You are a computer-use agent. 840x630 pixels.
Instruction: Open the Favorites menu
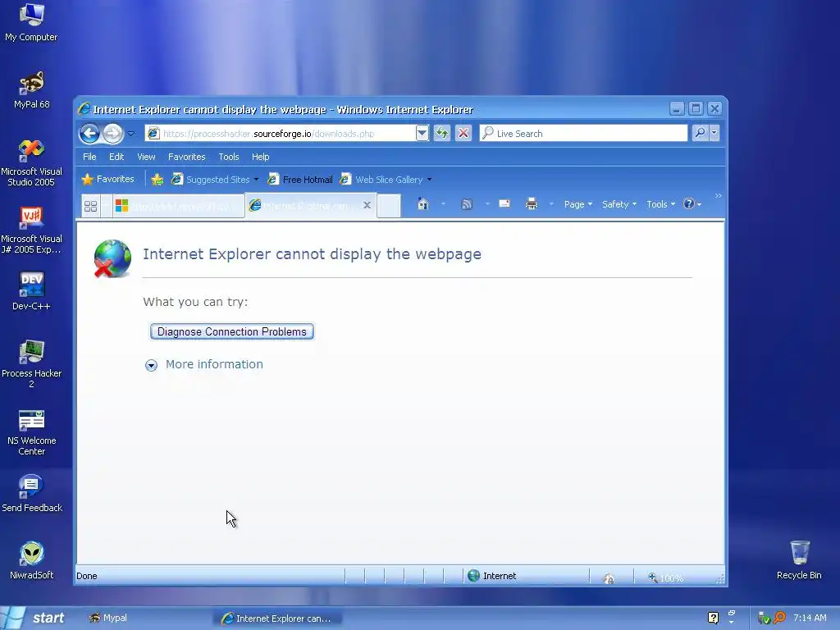coord(186,157)
